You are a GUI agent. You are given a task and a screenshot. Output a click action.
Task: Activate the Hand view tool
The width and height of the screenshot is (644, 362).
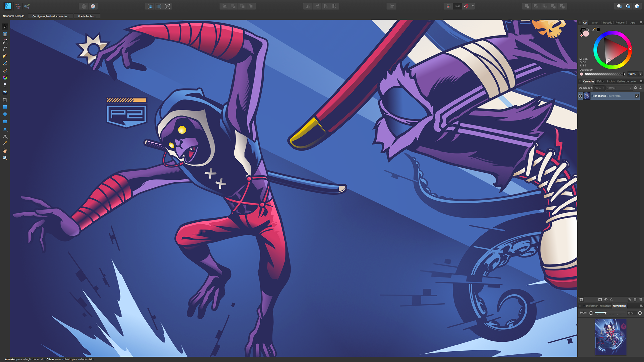click(5, 150)
